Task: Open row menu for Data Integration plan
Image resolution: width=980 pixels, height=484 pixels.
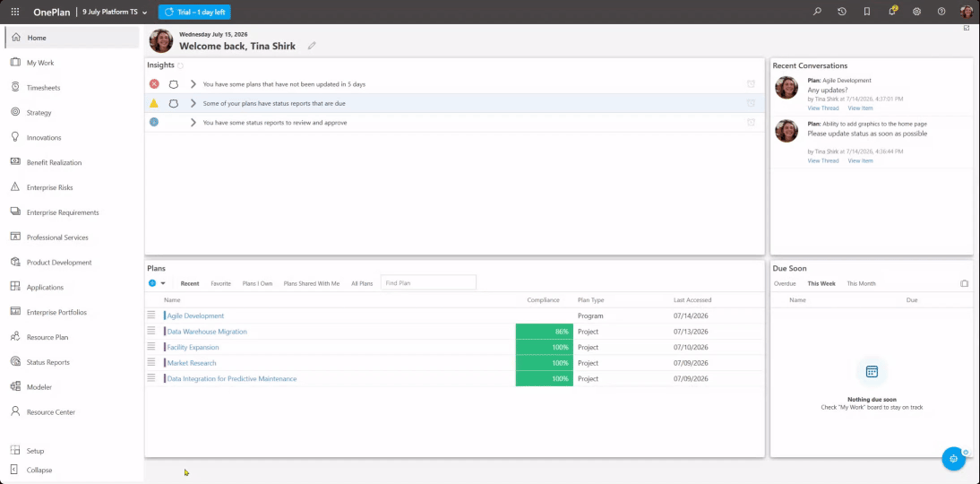Action: pyautogui.click(x=151, y=377)
